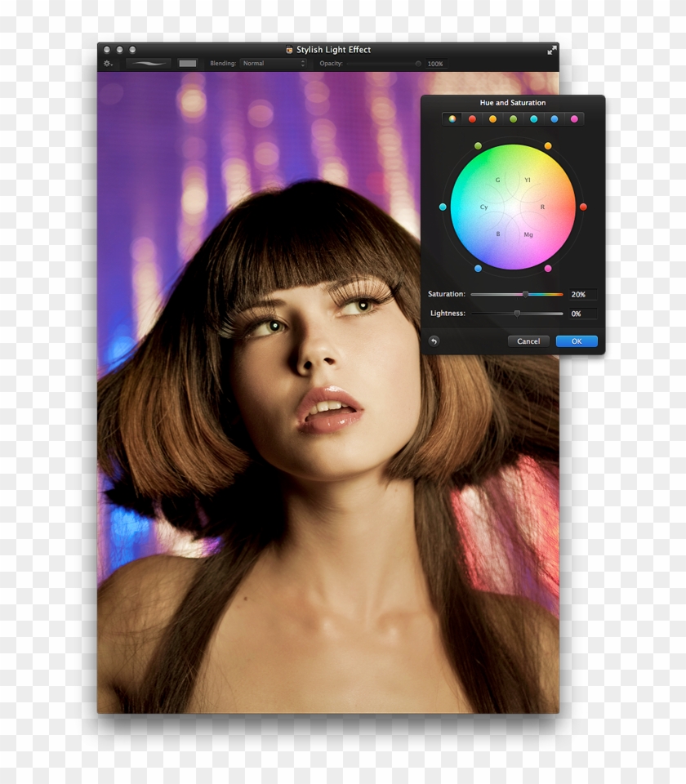The image size is (686, 784).
Task: Click the reset arrow icon in the dialog
Action: [434, 341]
